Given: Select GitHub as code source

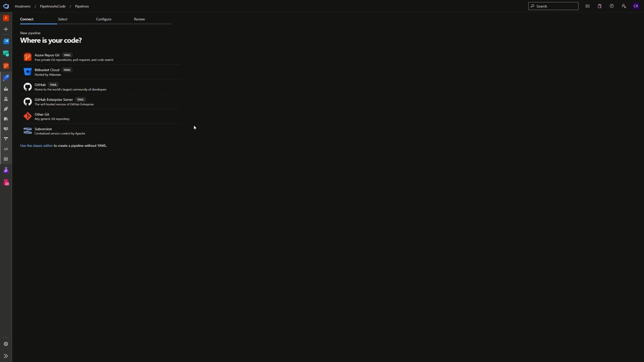Looking at the screenshot, I should [70, 86].
